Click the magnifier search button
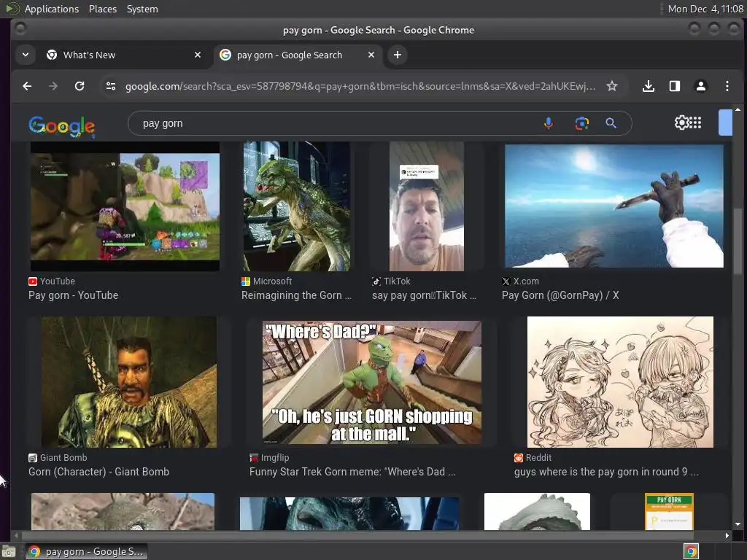Screen dimensions: 747x560 pyautogui.click(x=611, y=123)
